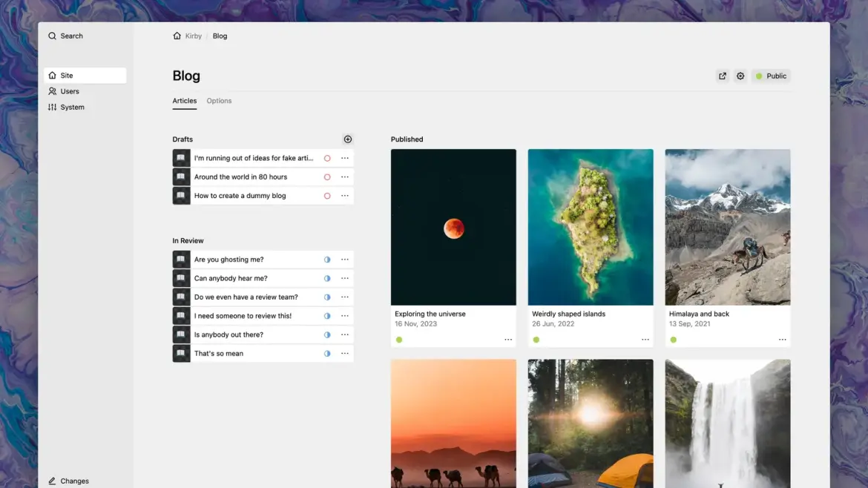The height and width of the screenshot is (488, 868).
Task: Open 'That's so mean' article
Action: [x=219, y=354]
